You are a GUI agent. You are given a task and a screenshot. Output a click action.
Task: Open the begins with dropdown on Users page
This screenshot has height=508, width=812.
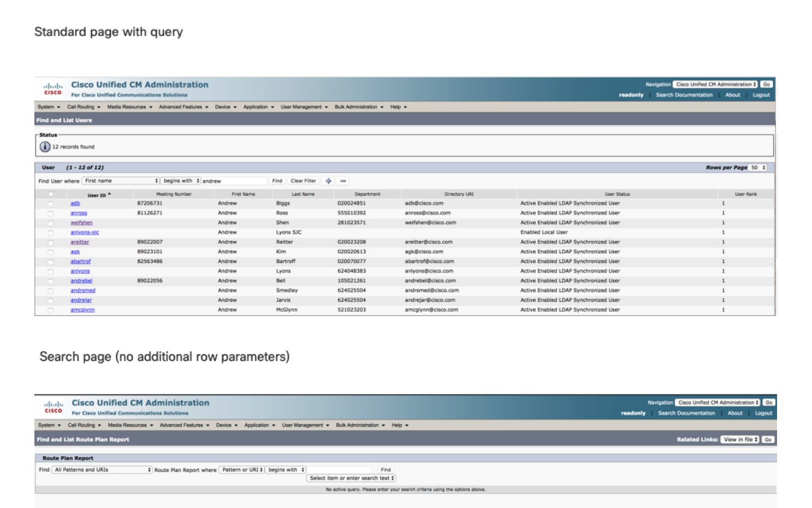181,181
